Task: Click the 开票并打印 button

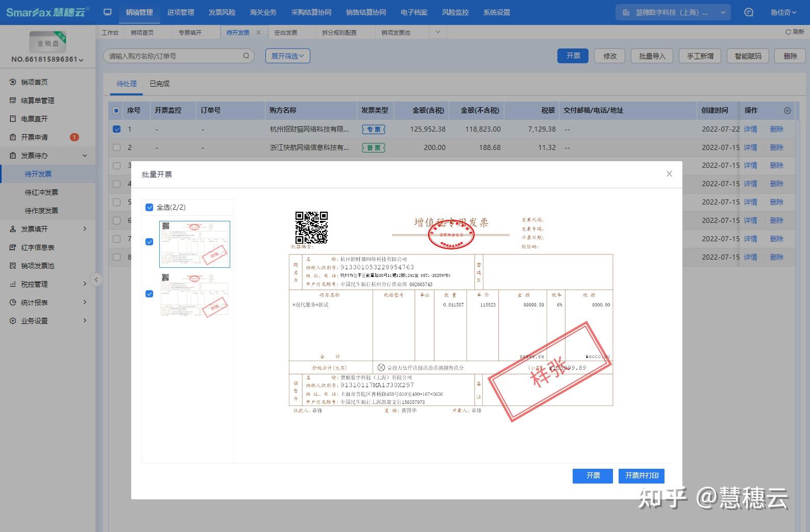Action: pyautogui.click(x=641, y=475)
